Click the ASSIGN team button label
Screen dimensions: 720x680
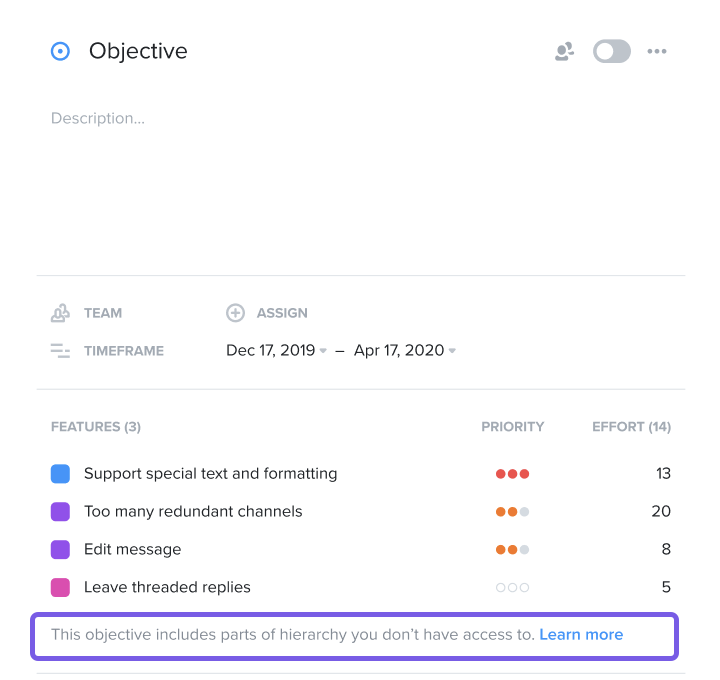click(282, 313)
